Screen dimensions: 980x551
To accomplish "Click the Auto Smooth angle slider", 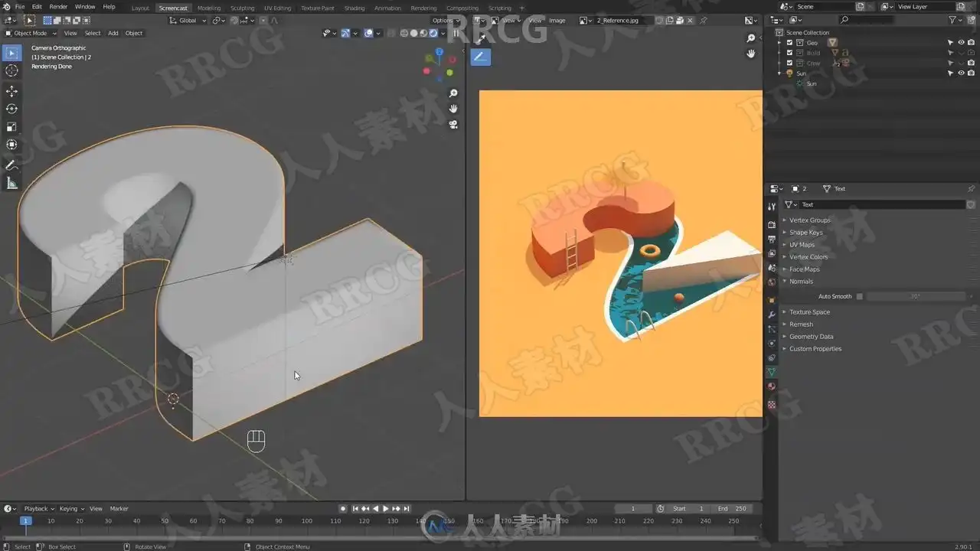I will (x=915, y=297).
